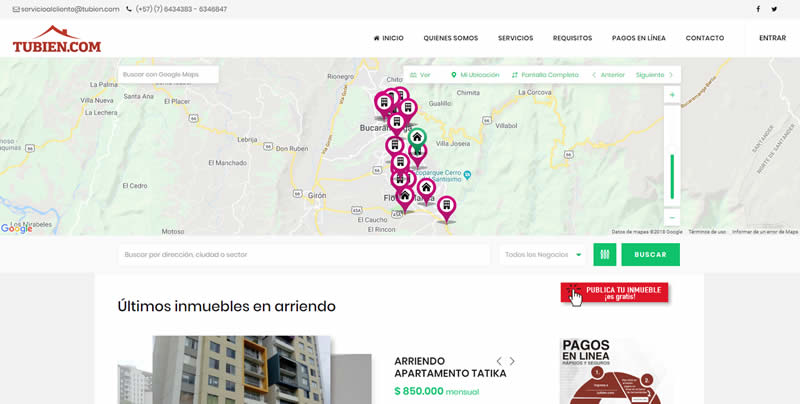Open Términos de uso map link
Screen dimensions: 800x404
click(707, 232)
